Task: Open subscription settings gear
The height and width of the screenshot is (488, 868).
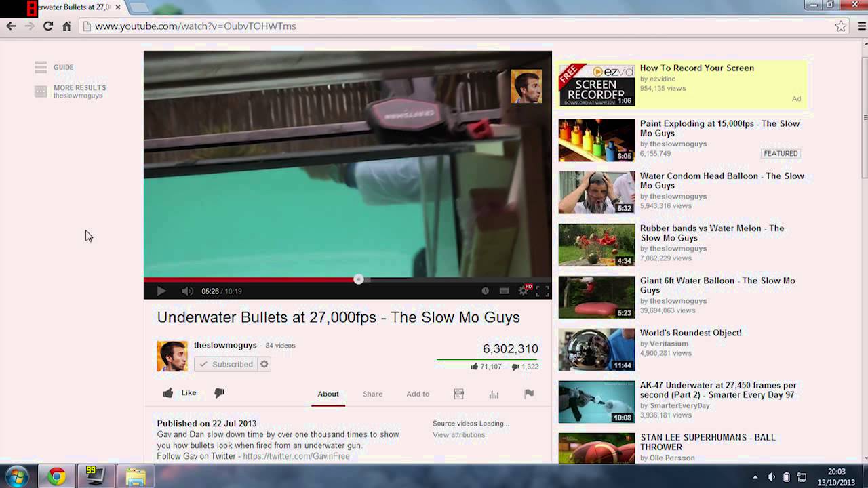Action: pyautogui.click(x=264, y=364)
